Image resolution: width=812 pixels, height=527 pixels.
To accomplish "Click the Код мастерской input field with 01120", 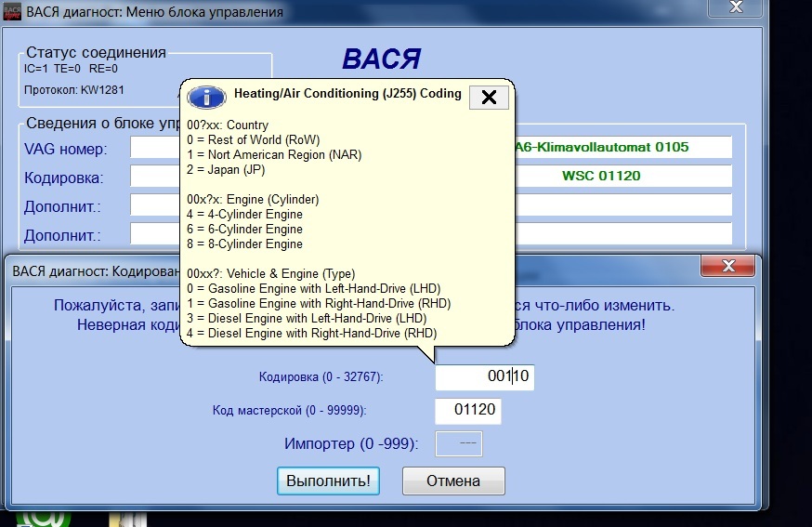I will click(467, 411).
